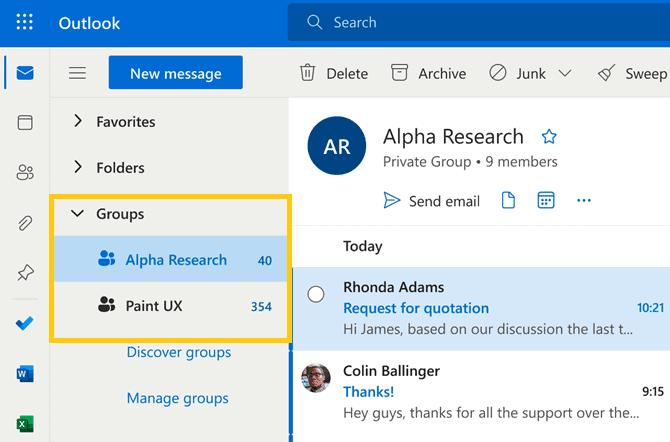
Task: Select the Alpha Research group
Action: [x=170, y=259]
